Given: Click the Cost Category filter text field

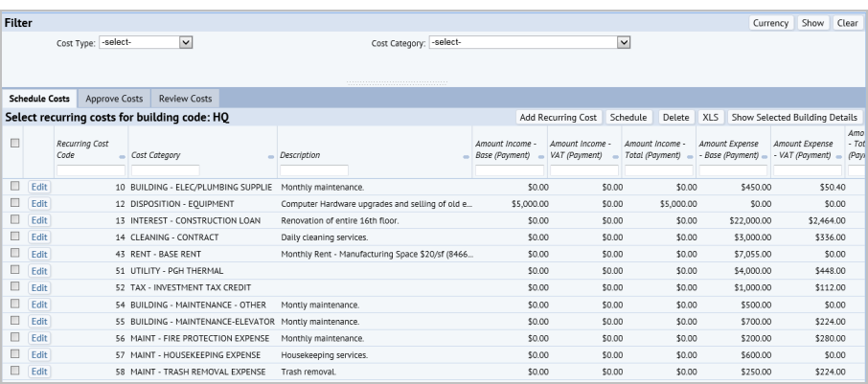Looking at the screenshot, I should click(x=166, y=170).
